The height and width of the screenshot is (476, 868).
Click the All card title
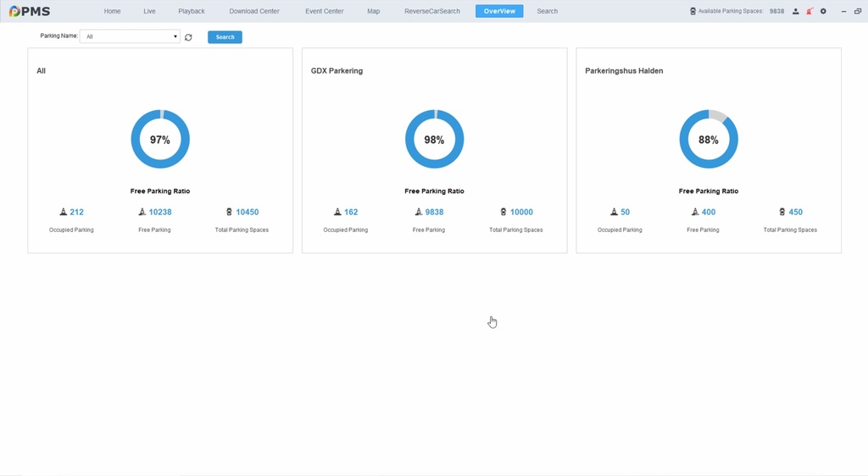(41, 71)
